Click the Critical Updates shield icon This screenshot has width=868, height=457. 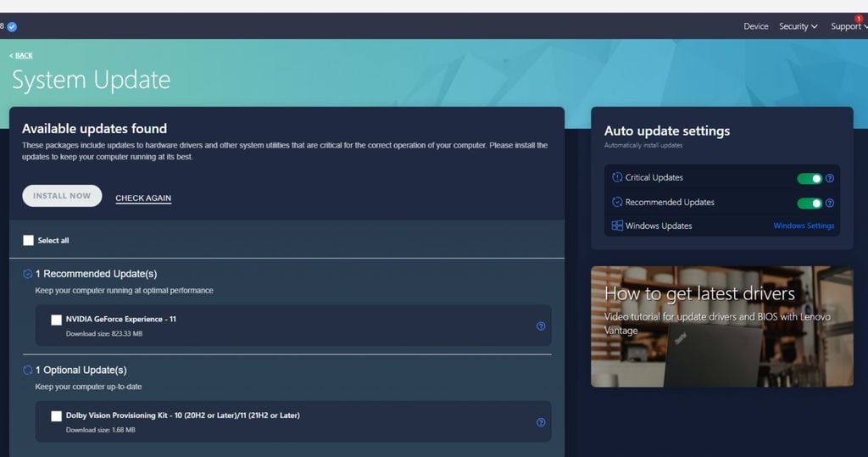click(x=617, y=178)
